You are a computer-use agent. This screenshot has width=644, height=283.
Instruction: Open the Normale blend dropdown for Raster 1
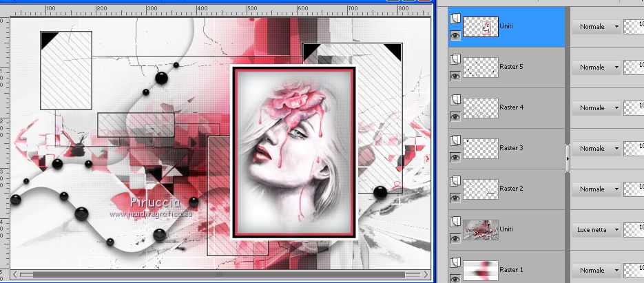click(x=596, y=271)
